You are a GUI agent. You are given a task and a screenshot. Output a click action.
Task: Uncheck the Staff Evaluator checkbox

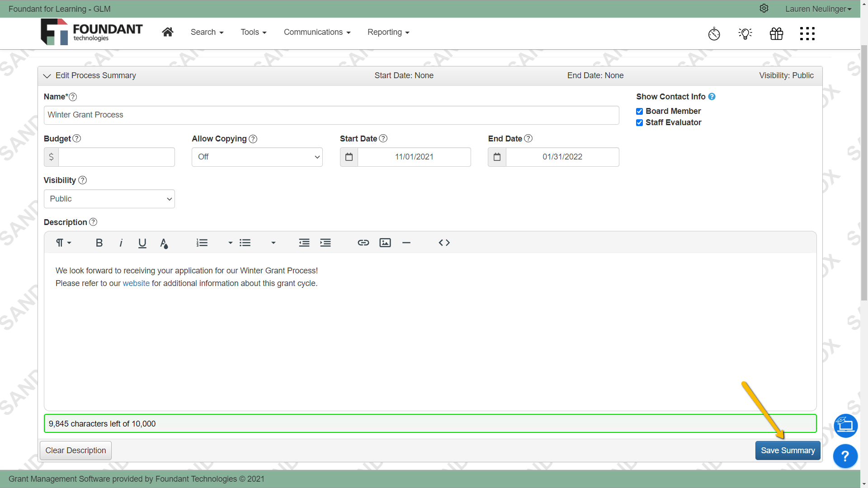[639, 123]
